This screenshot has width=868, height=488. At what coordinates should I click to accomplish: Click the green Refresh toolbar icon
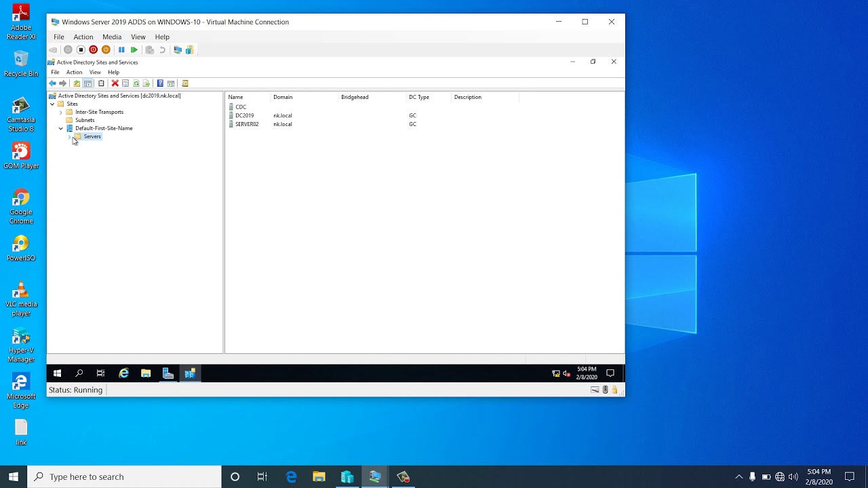pyautogui.click(x=136, y=83)
